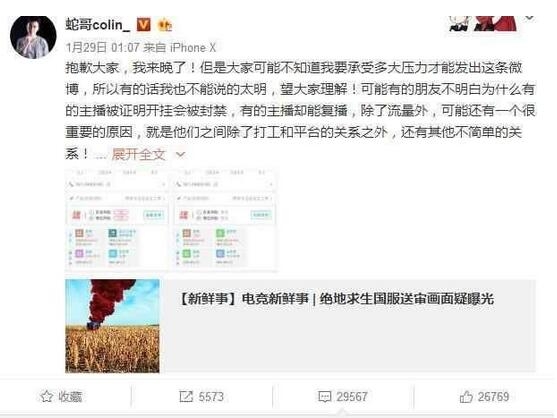Expand full text via 展开全文
The width and height of the screenshot is (557, 418).
[x=139, y=154]
